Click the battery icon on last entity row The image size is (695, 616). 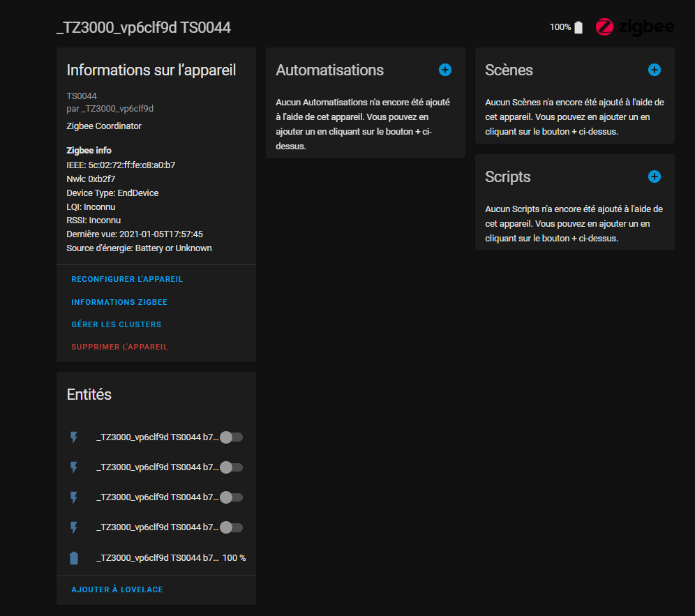tap(73, 557)
